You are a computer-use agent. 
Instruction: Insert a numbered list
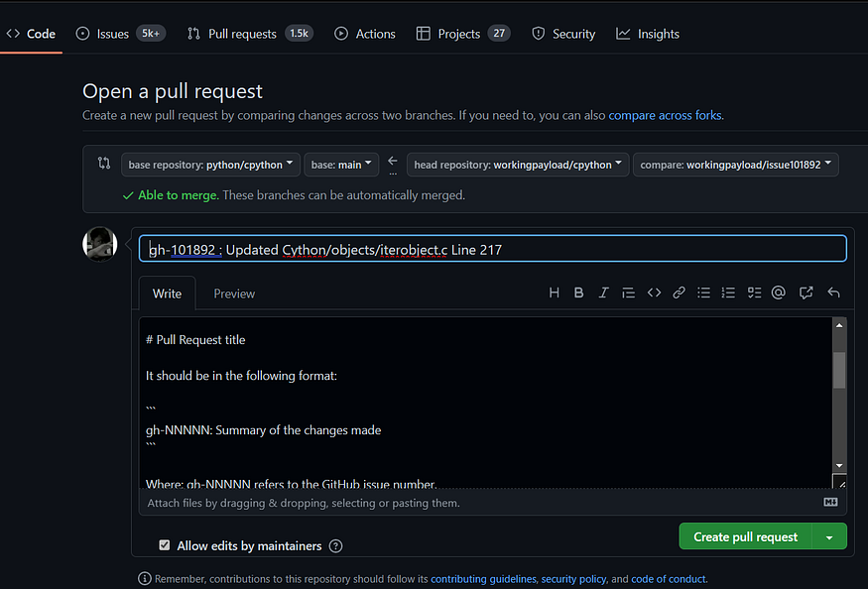(728, 293)
